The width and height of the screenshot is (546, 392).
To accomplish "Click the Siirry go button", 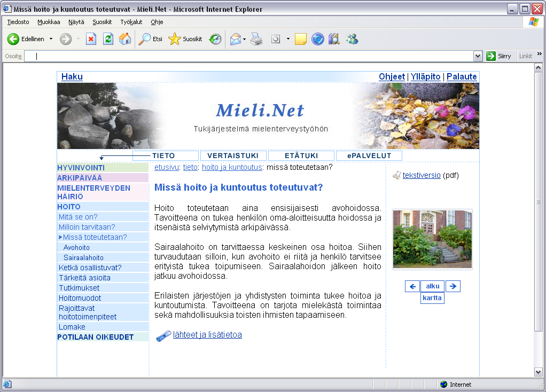I will 499,56.
